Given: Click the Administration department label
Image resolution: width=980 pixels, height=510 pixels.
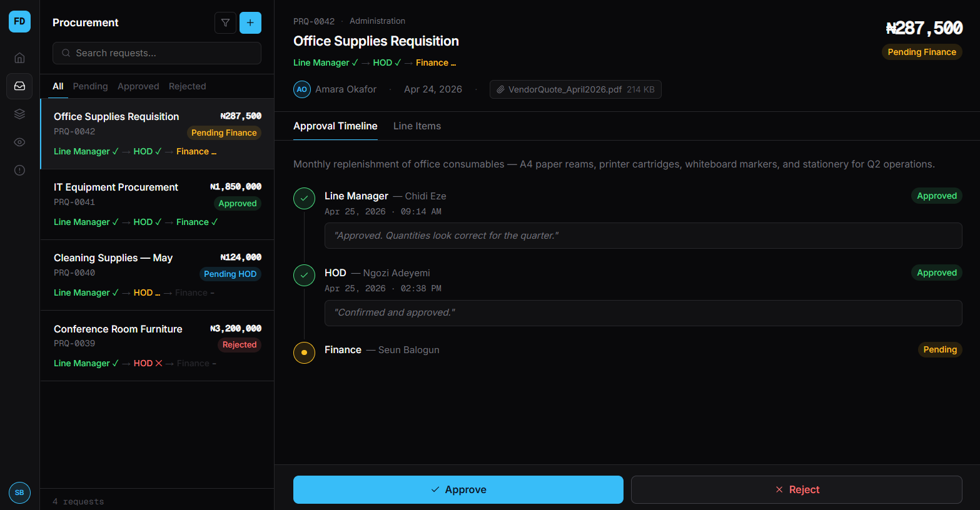Looking at the screenshot, I should point(377,21).
